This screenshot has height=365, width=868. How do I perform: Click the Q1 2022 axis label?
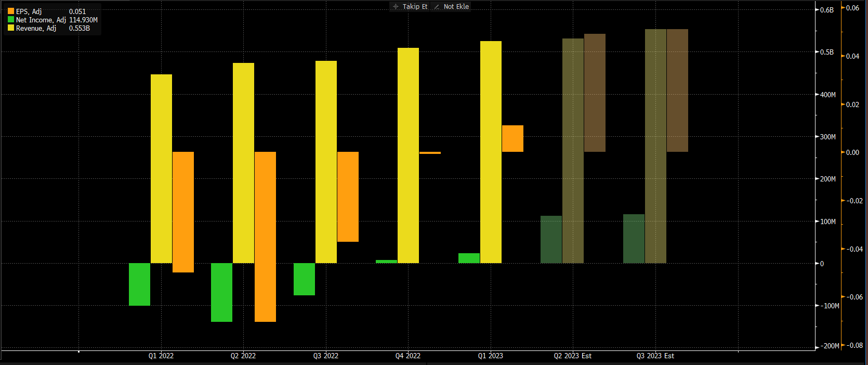(x=161, y=356)
